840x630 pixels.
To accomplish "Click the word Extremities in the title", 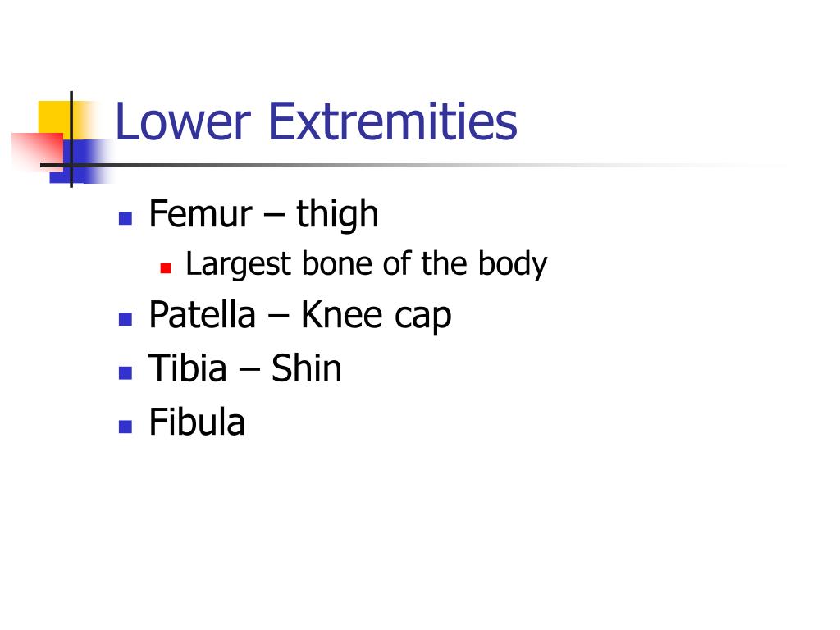I will click(393, 121).
